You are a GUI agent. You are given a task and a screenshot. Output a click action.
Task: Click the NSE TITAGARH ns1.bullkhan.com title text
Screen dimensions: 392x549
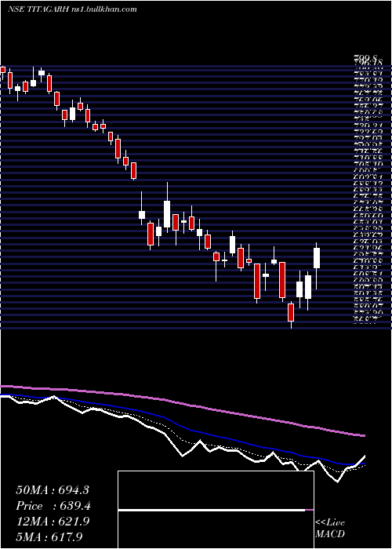[x=72, y=9]
